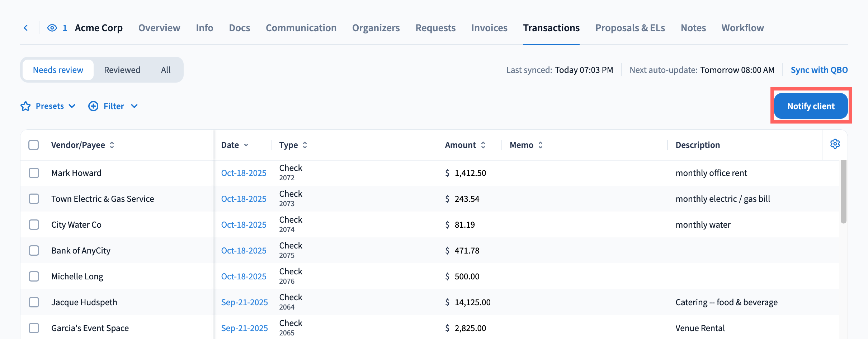Check Town Electric & Gas Service checkbox
Viewport: 868px width, 339px height.
pyautogui.click(x=34, y=199)
